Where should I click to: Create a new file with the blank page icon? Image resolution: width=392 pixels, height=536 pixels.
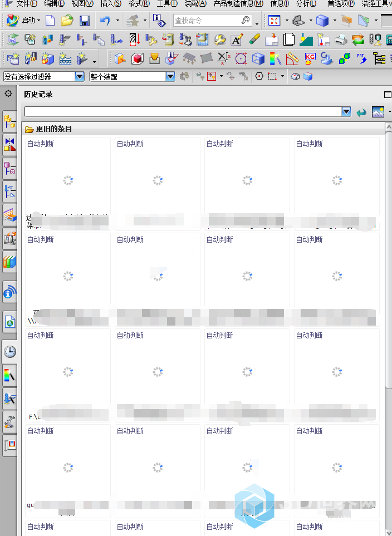(50, 21)
